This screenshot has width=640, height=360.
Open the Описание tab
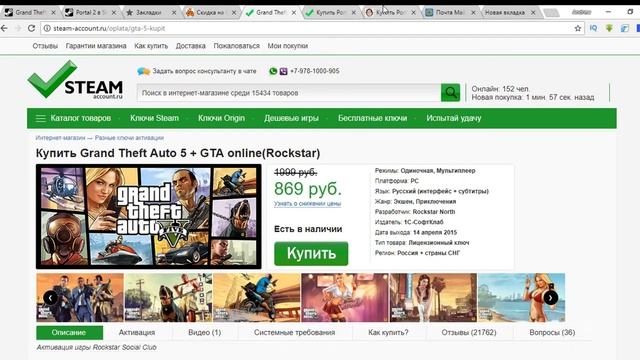(69, 333)
